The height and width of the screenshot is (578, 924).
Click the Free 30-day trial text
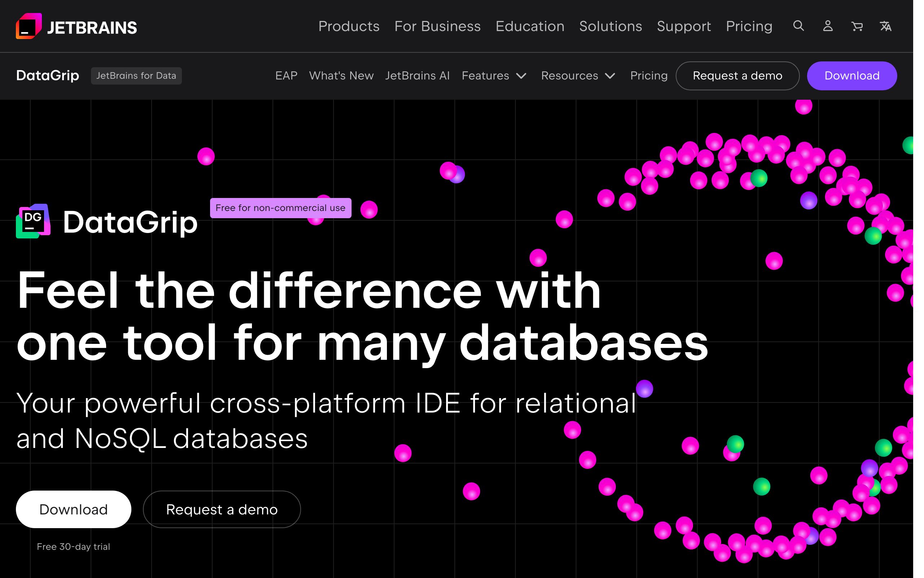tap(73, 547)
